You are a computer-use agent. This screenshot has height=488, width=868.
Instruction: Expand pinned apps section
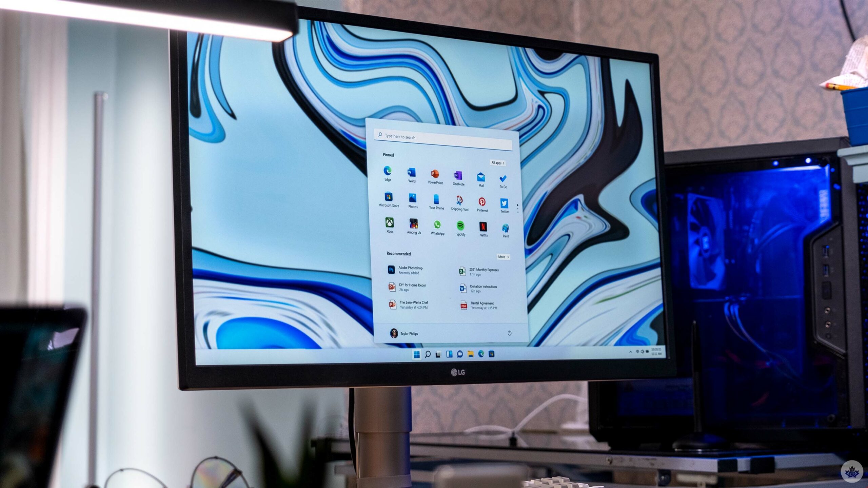coord(497,162)
